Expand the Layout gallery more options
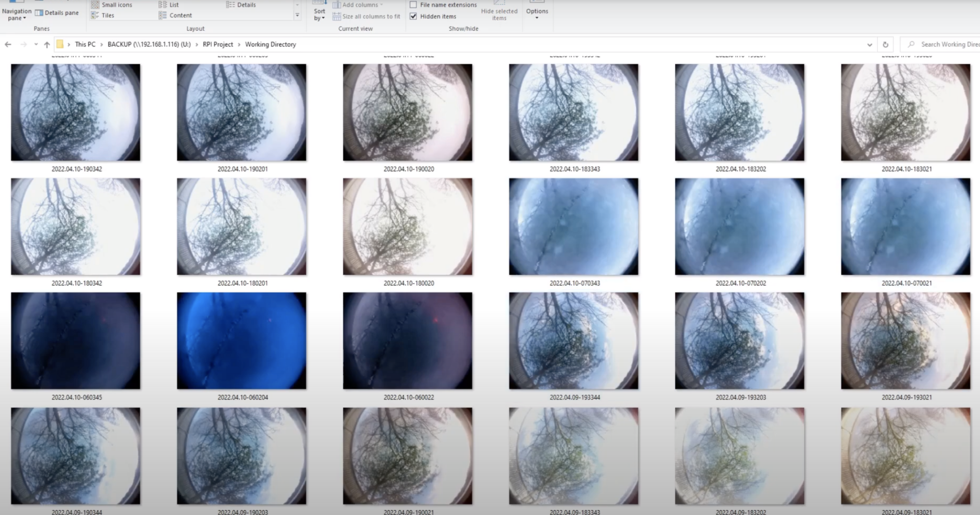This screenshot has width=980, height=515. point(297,15)
